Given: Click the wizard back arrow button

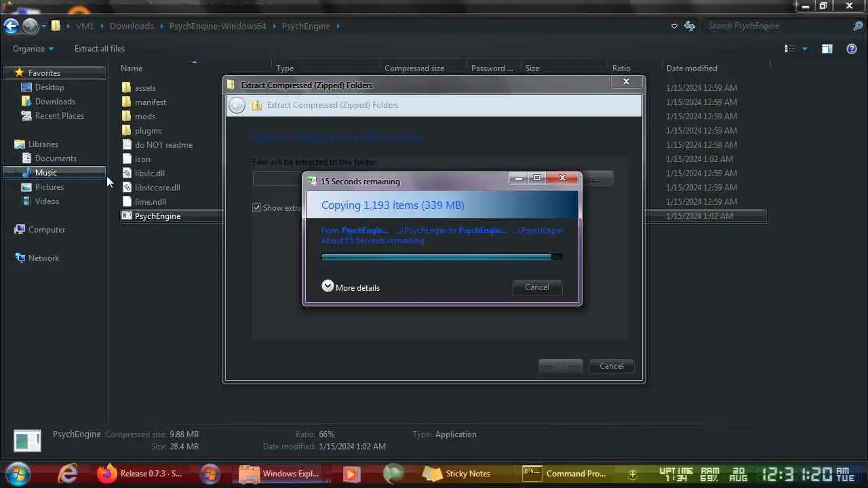Looking at the screenshot, I should (x=237, y=105).
